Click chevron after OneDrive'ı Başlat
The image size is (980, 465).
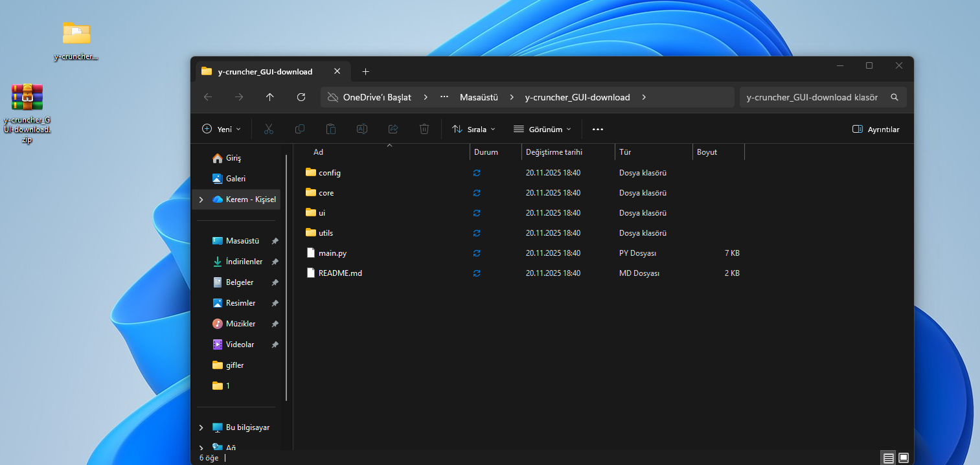426,97
